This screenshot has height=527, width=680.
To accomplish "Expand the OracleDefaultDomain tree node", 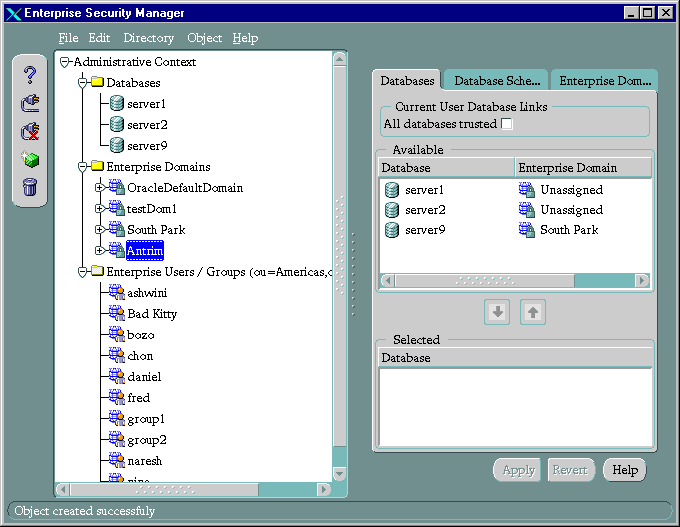I will 99,188.
